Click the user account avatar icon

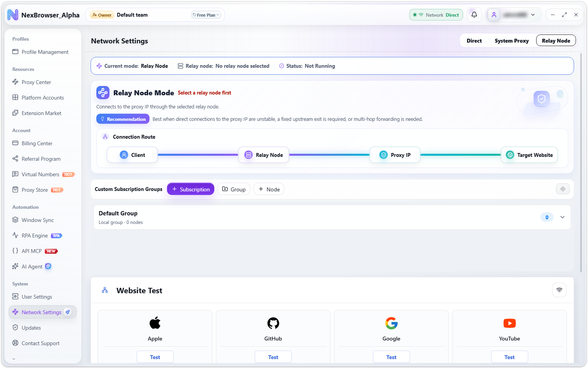(x=494, y=15)
